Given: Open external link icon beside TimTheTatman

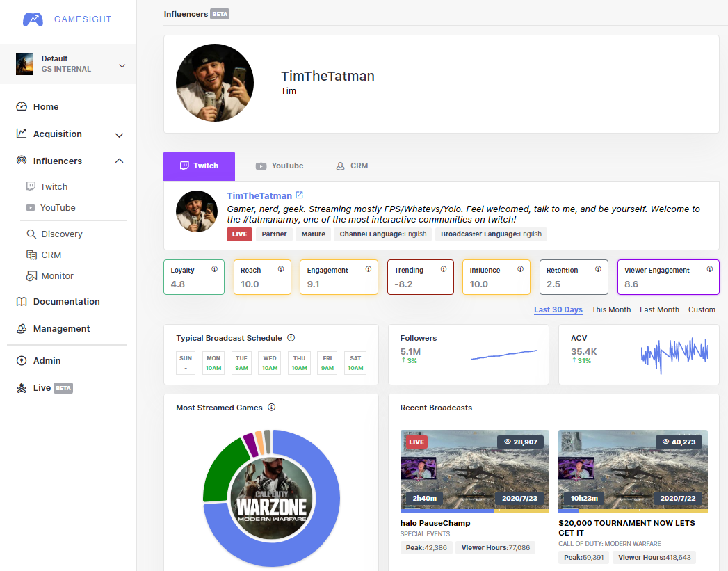Looking at the screenshot, I should click(x=300, y=195).
